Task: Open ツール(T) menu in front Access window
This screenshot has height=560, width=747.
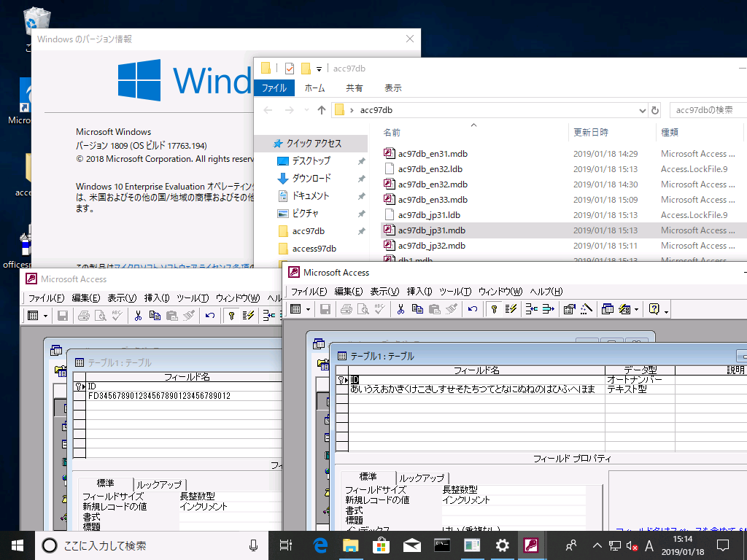Action: click(x=455, y=292)
